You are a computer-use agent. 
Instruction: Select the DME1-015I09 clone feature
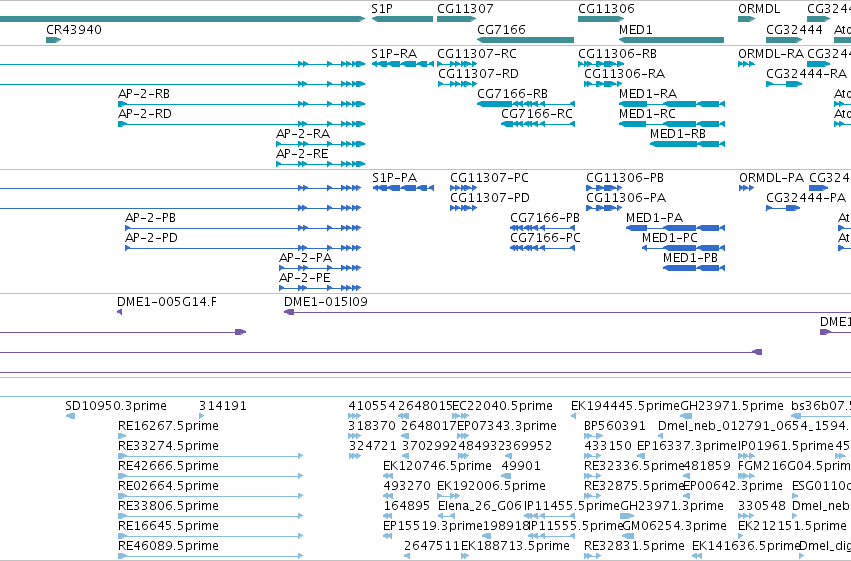point(567,313)
